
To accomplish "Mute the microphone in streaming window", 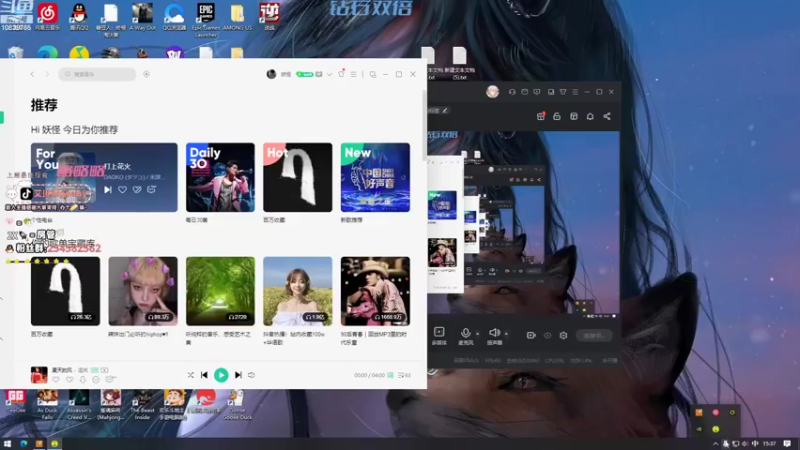I will tap(465, 336).
